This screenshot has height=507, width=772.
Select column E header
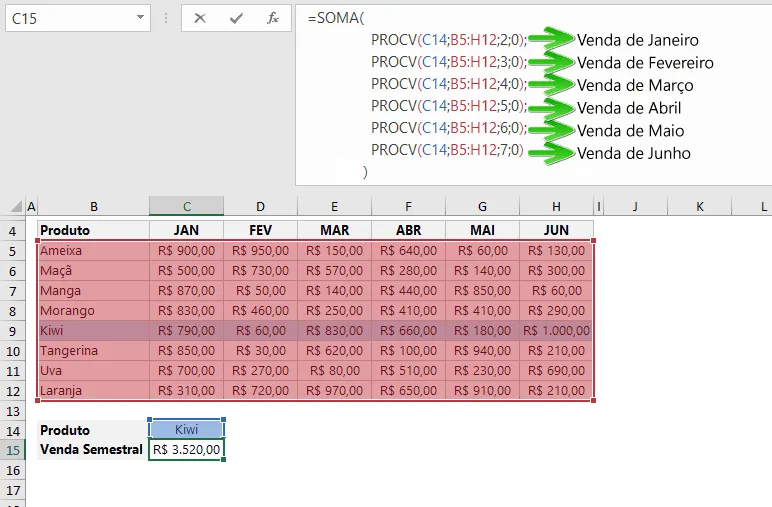pos(334,206)
